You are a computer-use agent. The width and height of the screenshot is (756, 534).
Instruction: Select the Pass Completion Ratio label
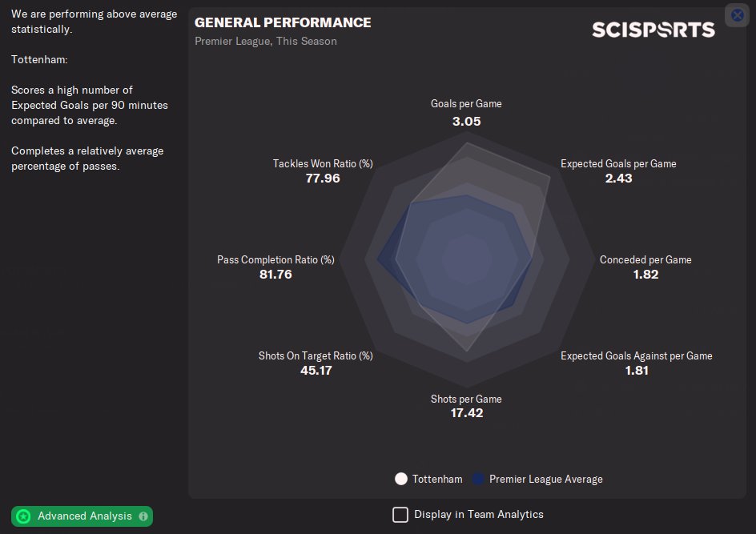pyautogui.click(x=275, y=259)
